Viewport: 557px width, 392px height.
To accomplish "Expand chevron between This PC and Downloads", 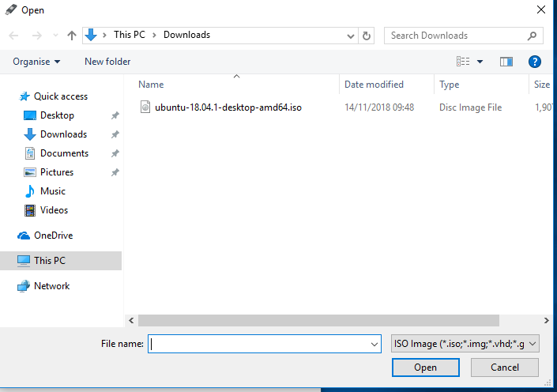I will pyautogui.click(x=155, y=36).
